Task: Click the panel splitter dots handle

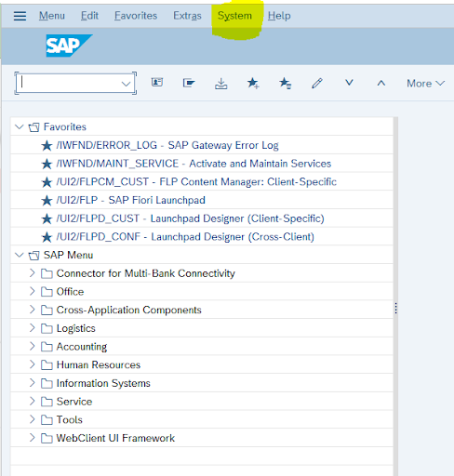Action: [x=396, y=308]
